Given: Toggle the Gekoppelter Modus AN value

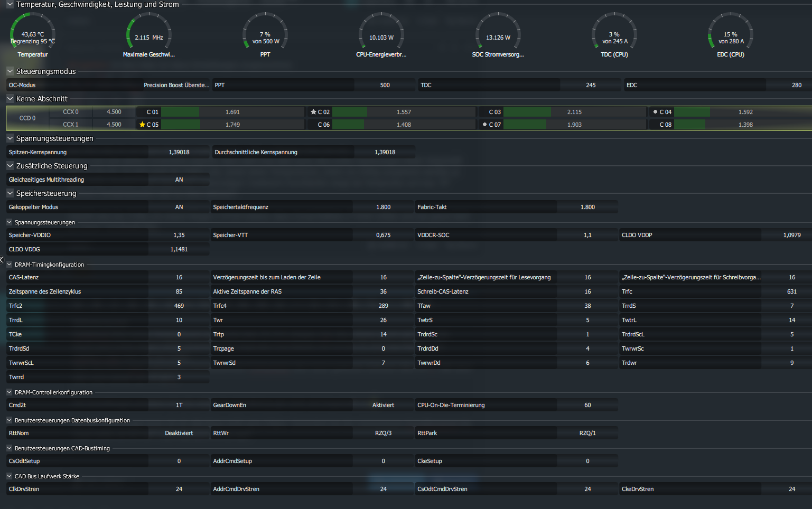Looking at the screenshot, I should pyautogui.click(x=179, y=207).
